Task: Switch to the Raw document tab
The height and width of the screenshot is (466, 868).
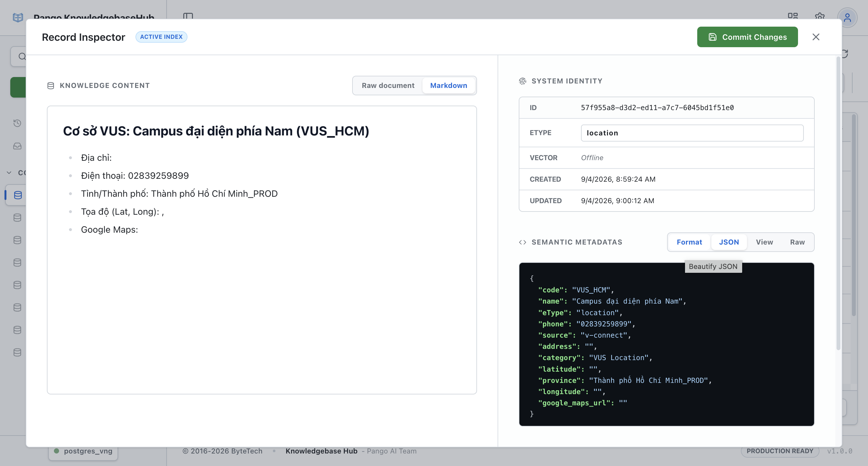Action: click(x=388, y=85)
